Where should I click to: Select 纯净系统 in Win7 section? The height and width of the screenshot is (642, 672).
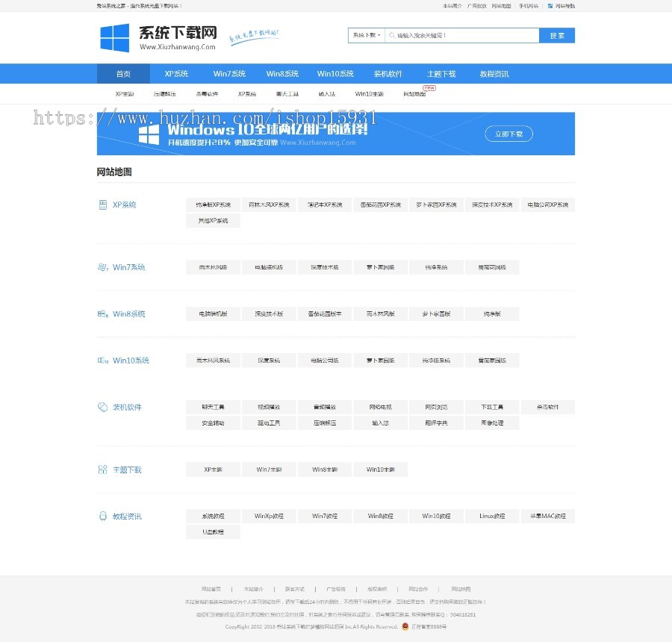coord(436,267)
